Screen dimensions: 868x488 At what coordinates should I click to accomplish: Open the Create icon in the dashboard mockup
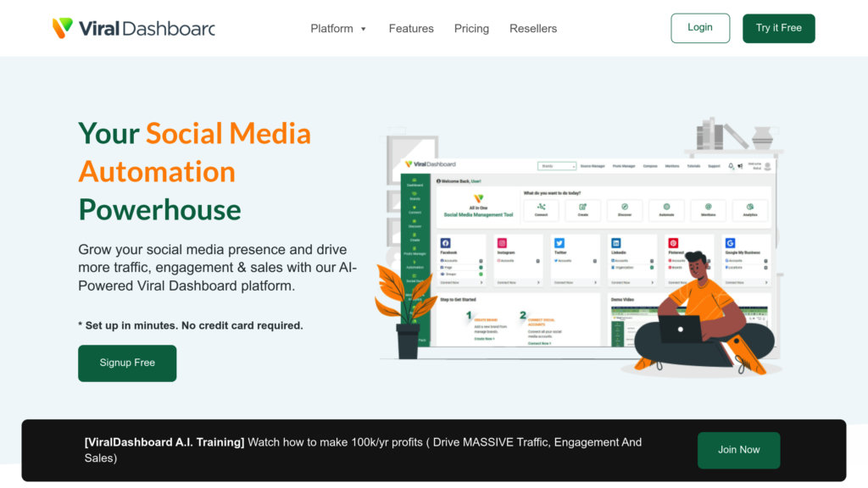click(583, 207)
